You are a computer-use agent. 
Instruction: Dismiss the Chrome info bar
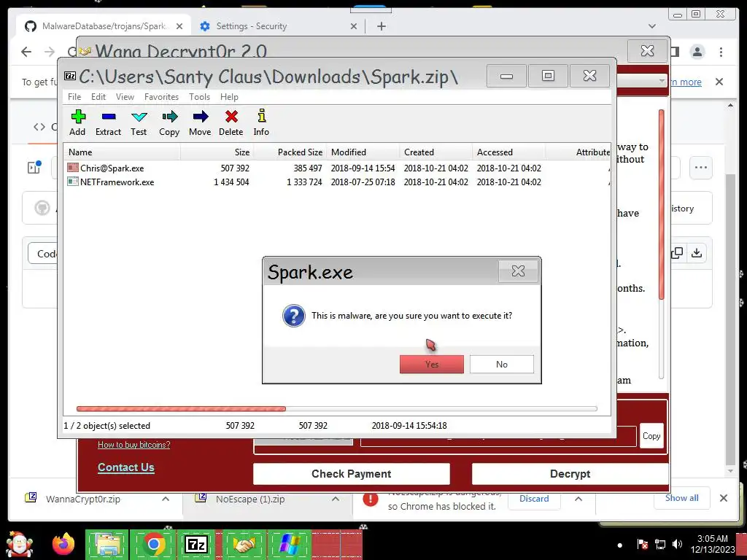click(x=719, y=82)
